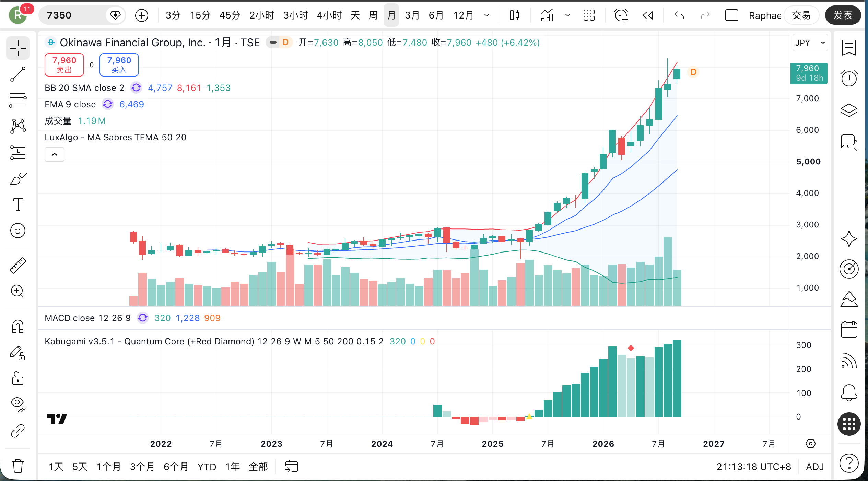This screenshot has height=481, width=868.
Task: Open the target radar icon panel
Action: click(x=849, y=269)
